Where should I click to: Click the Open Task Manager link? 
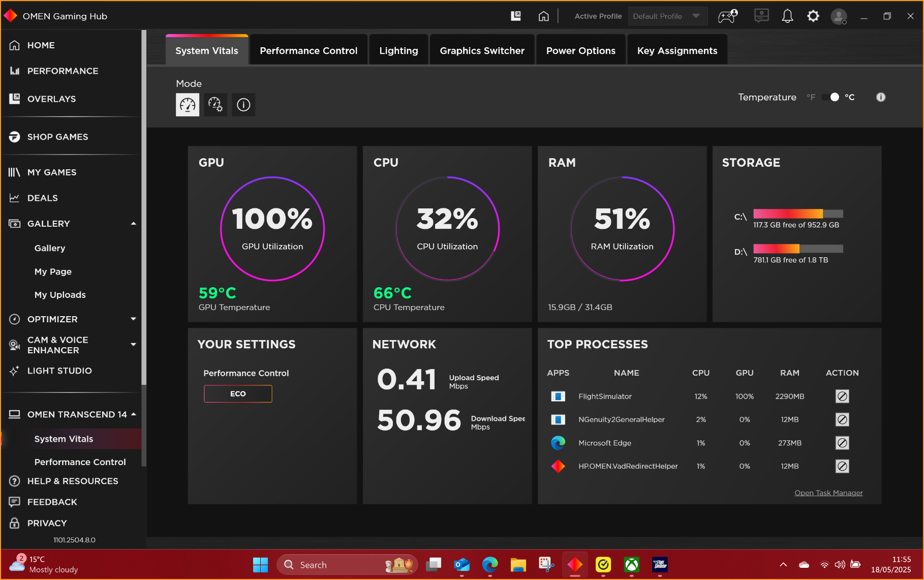pos(828,493)
